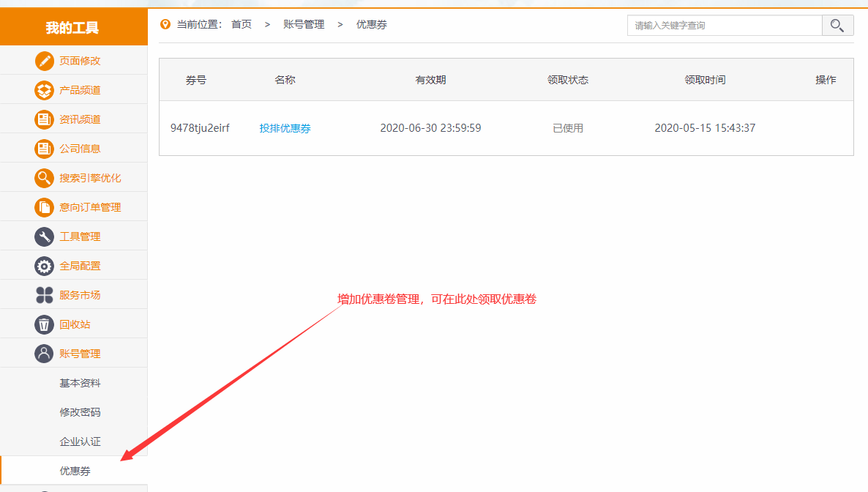Click 优惠券 in breadcrumb
Viewport: 868px width, 492px height.
372,24
